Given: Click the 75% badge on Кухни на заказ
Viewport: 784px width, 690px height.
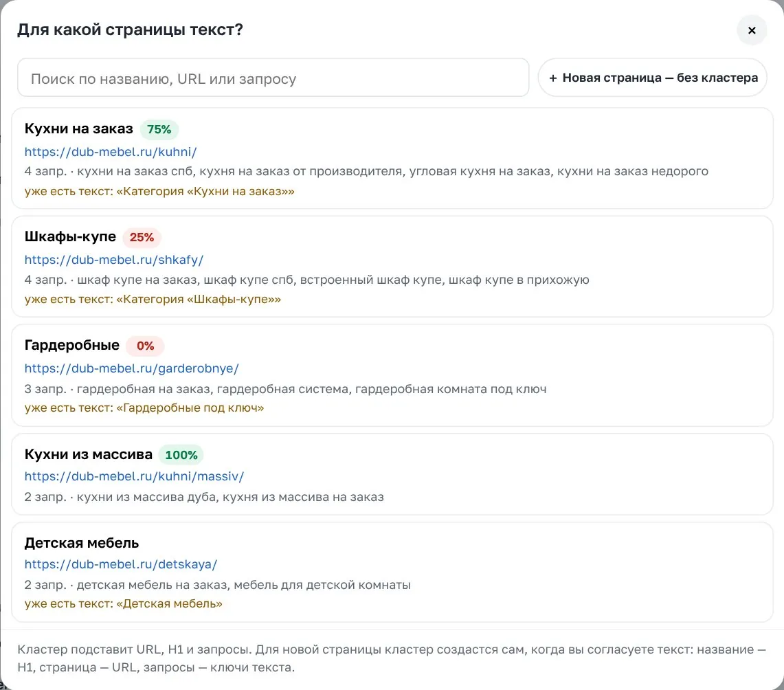Looking at the screenshot, I should click(159, 129).
